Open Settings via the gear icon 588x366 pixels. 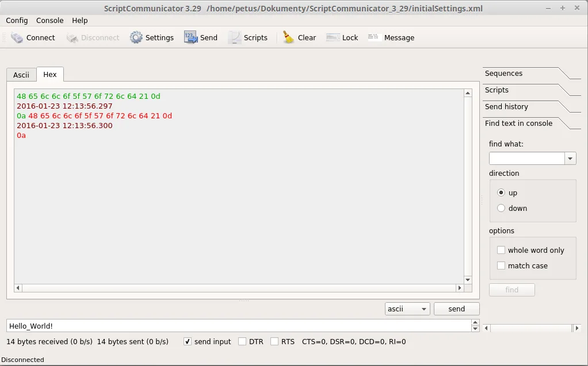[136, 37]
